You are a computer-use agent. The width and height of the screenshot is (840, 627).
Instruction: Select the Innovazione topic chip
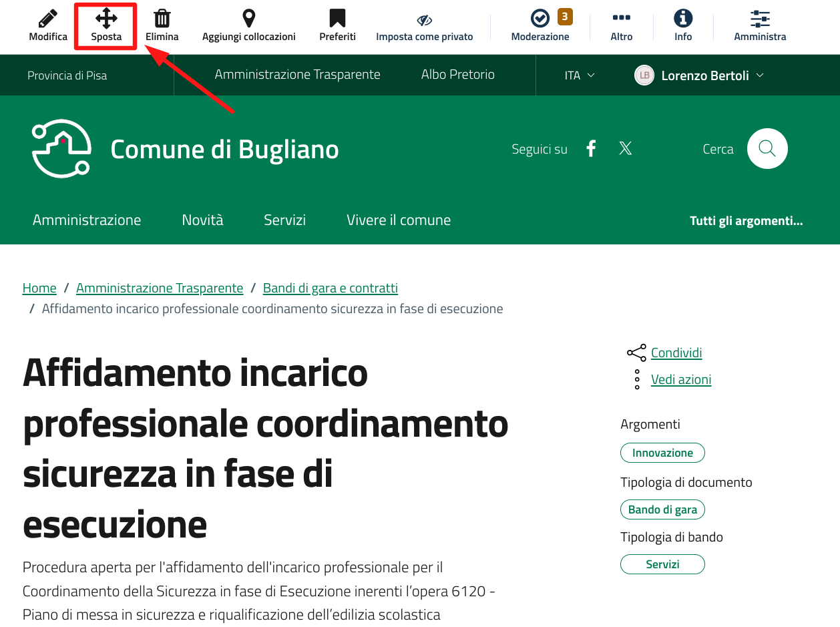click(662, 453)
